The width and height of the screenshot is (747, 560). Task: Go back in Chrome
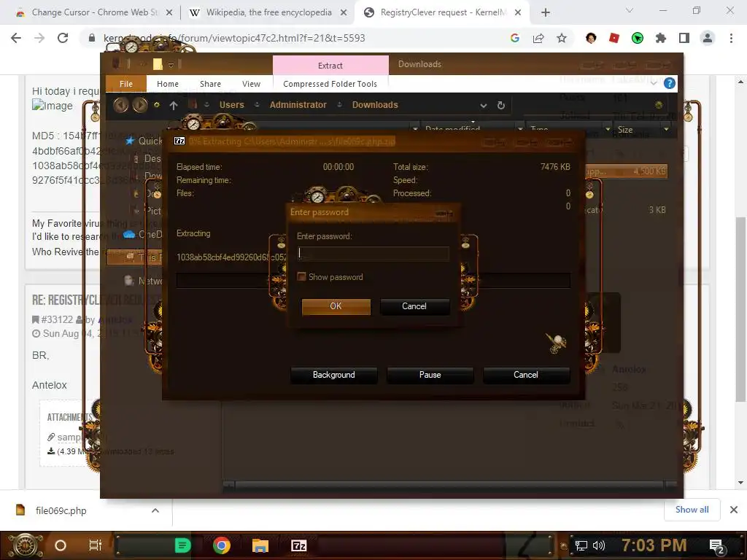(16, 38)
